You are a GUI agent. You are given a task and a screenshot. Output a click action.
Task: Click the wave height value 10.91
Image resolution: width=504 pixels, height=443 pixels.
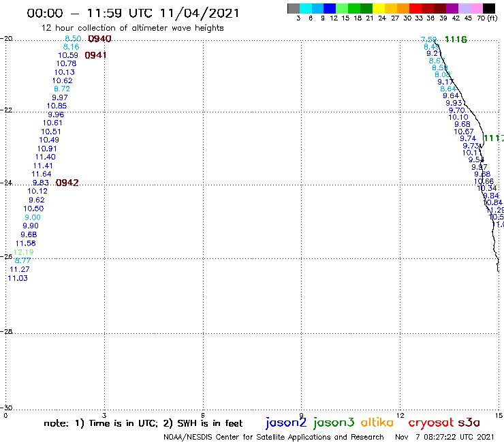click(x=47, y=149)
